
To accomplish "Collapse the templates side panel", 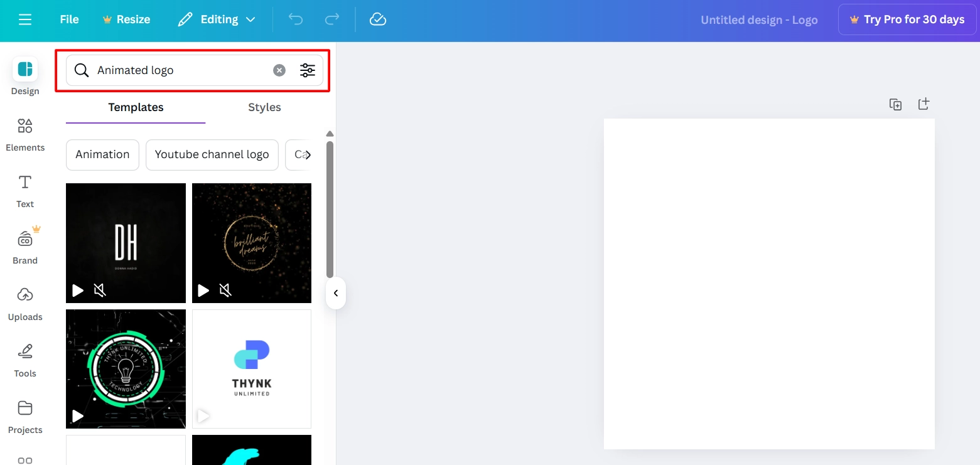I will tap(335, 293).
